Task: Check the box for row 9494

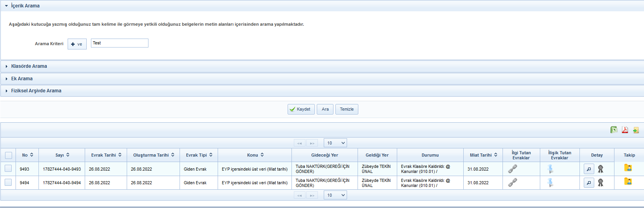Action: pos(8,182)
